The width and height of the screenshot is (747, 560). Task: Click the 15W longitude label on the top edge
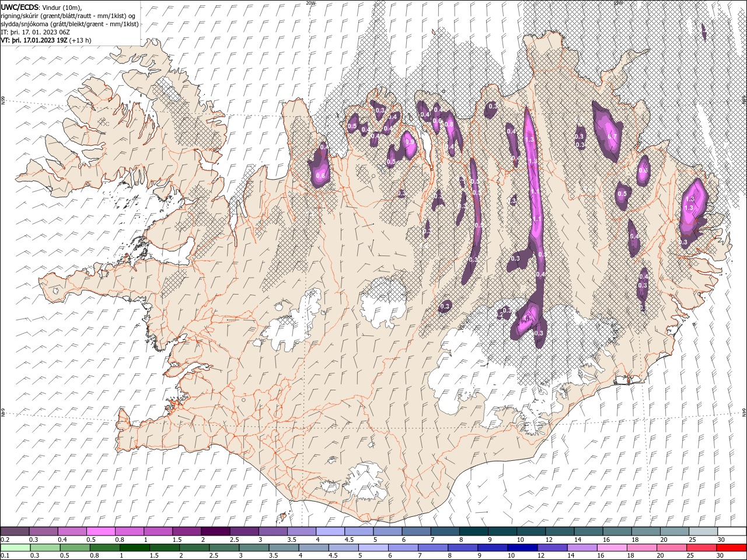[x=618, y=3]
